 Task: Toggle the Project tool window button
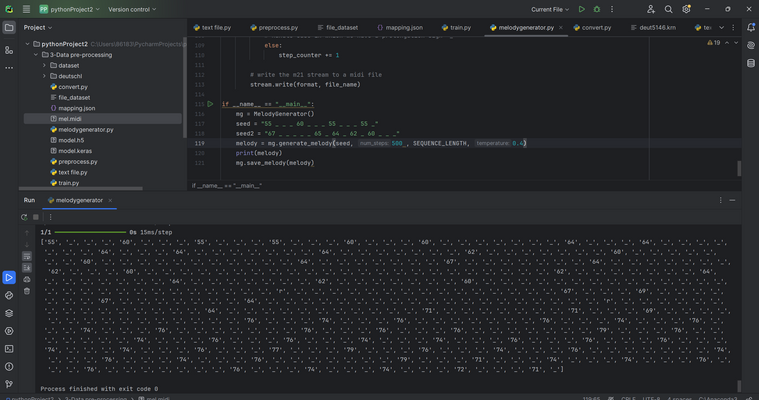coord(9,28)
